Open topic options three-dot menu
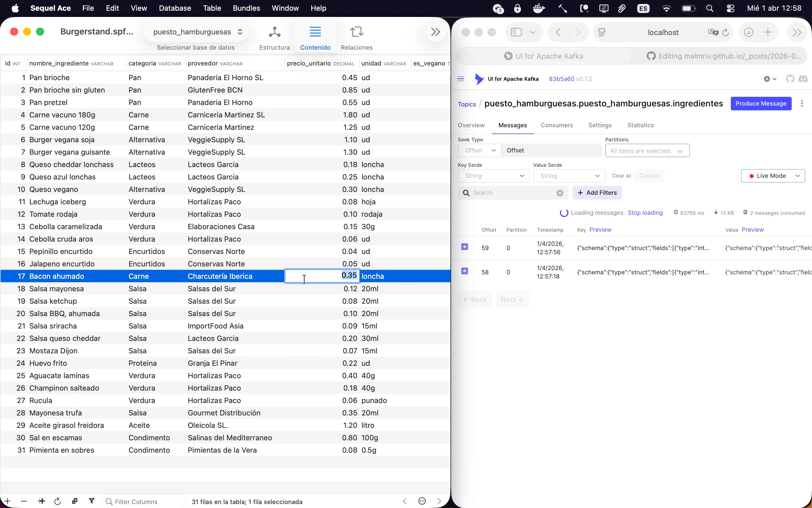Image resolution: width=812 pixels, height=508 pixels. pos(802,104)
